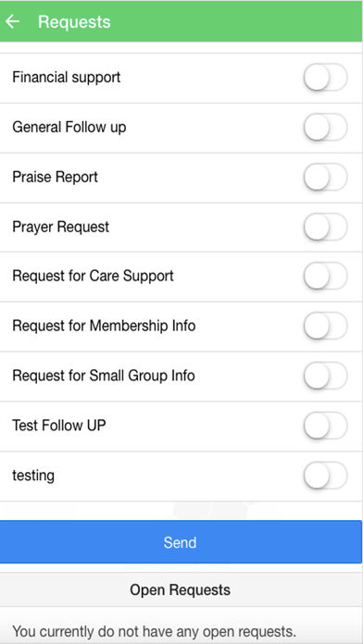Viewport: 363px width, 644px height.
Task: Enable Request for Care Support toggle
Action: (x=325, y=276)
